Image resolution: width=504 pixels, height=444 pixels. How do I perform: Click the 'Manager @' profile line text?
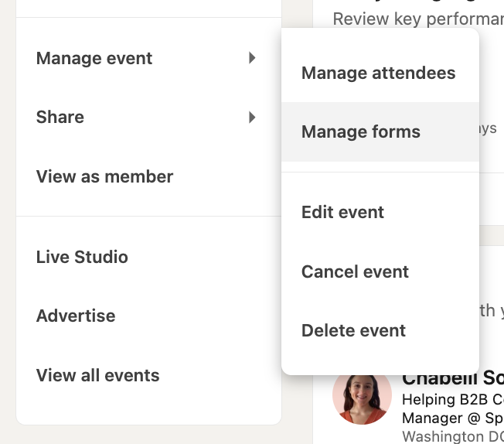[453, 418]
